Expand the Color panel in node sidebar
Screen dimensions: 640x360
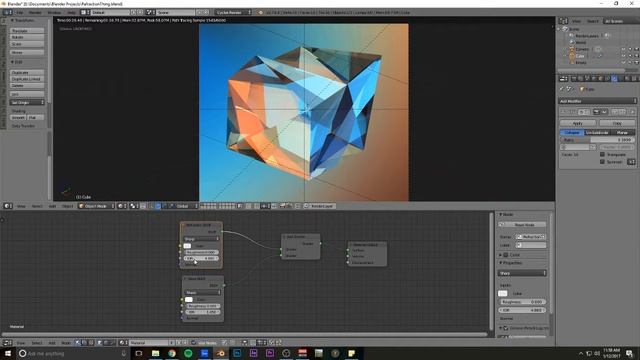tap(500, 255)
